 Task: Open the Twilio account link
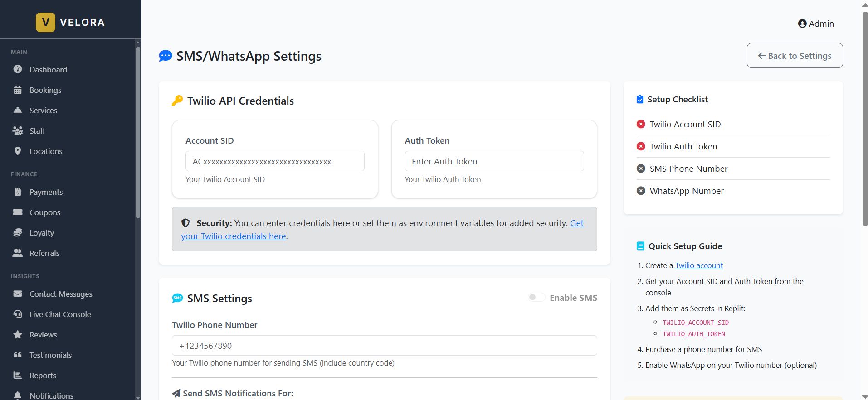699,265
